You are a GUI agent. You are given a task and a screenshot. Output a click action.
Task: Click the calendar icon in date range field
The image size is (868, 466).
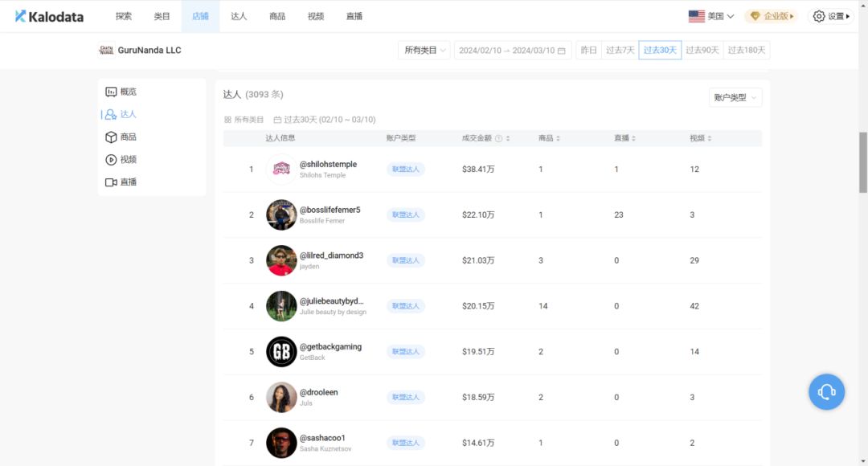click(x=561, y=51)
